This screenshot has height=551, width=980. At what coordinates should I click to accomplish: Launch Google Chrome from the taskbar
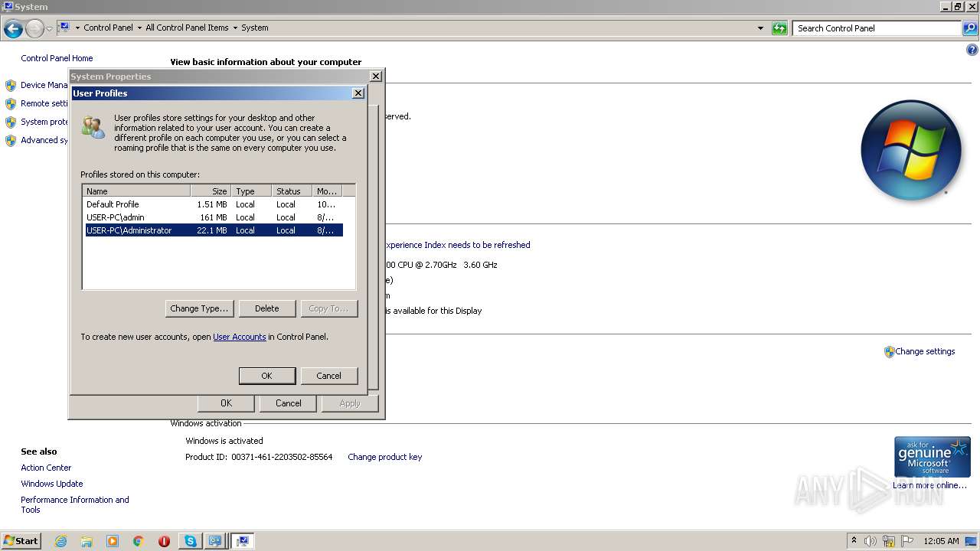point(139,541)
